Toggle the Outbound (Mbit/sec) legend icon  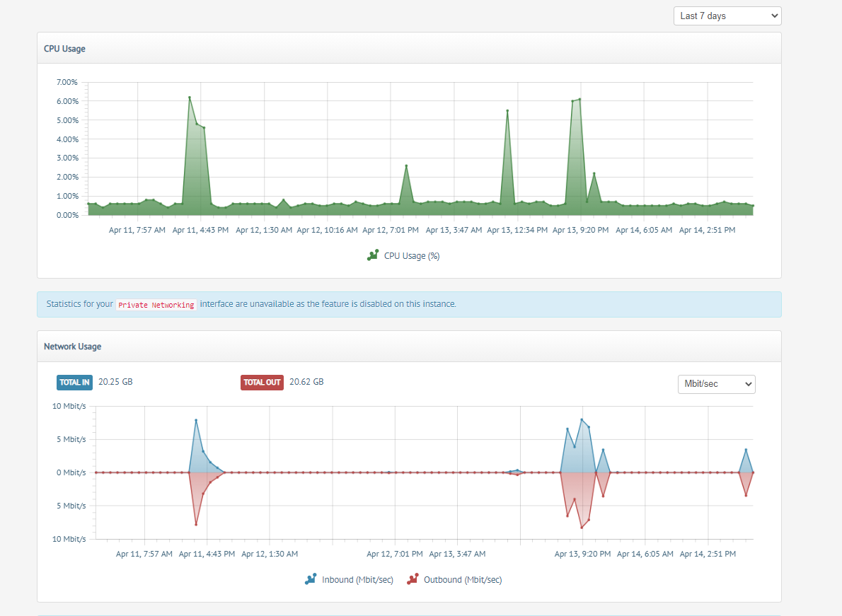[x=413, y=579]
